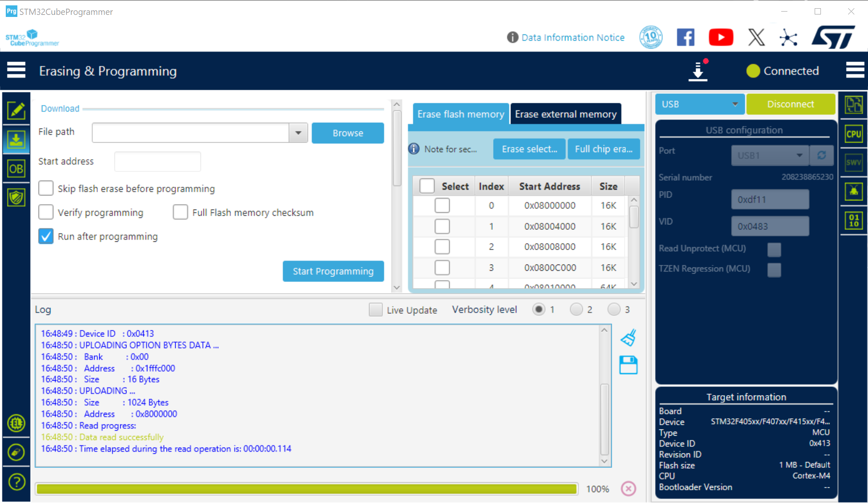Open the YouTube icon link
The height and width of the screenshot is (503, 868).
tap(721, 38)
